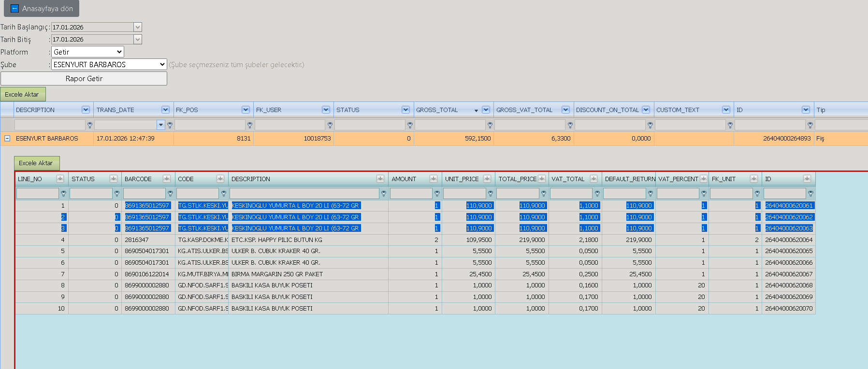The width and height of the screenshot is (868, 369).
Task: Click column menu icon on GROSS_VAT_TOTAL header
Action: 565,110
